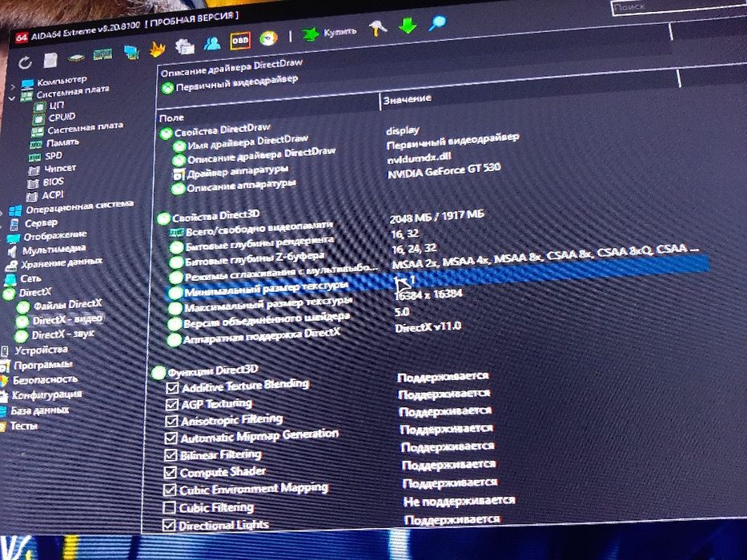The image size is (747, 560).
Task: Click the green download arrow icon
Action: coord(408,26)
